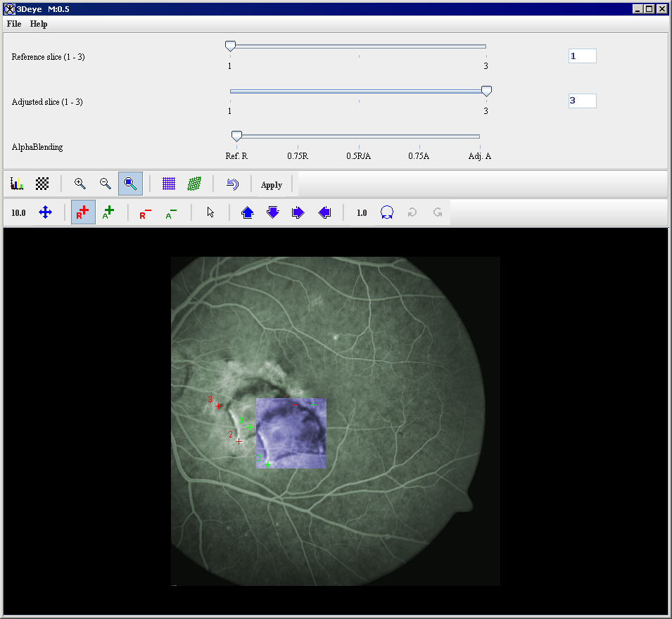Click the Adjusted slice slider handle
The height and width of the screenshot is (619, 672).
pyautogui.click(x=486, y=91)
